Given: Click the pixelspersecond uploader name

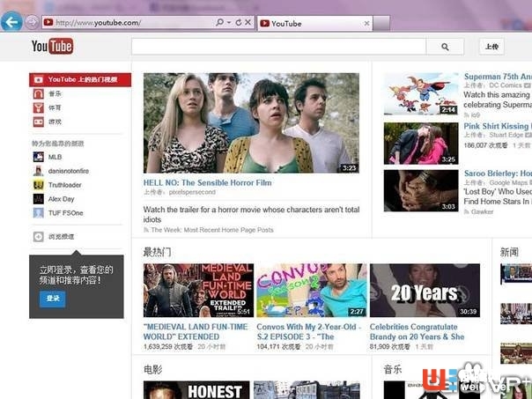Looking at the screenshot, I should (192, 192).
